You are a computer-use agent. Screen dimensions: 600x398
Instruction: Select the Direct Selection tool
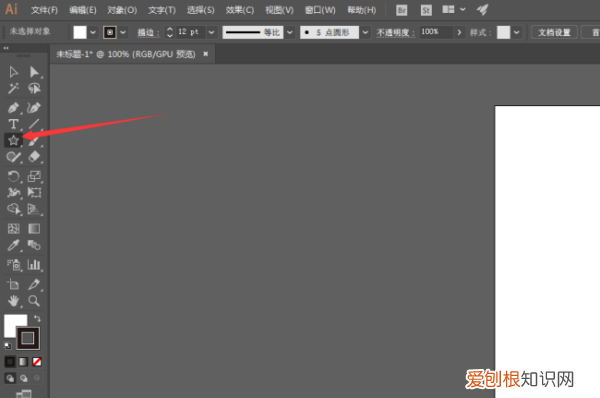coord(34,72)
